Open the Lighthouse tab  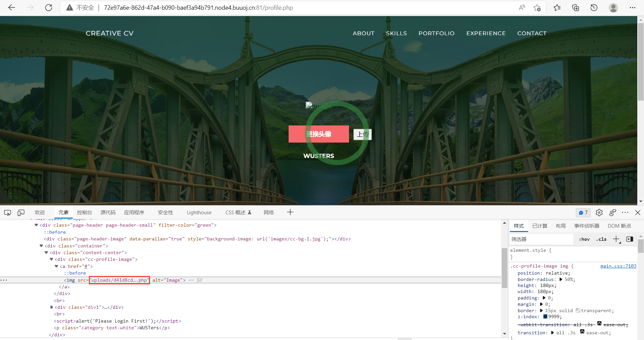199,213
